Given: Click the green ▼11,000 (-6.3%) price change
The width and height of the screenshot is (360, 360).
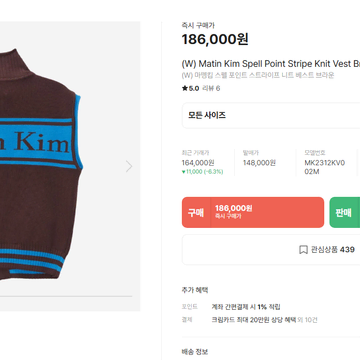Looking at the screenshot, I should click(x=202, y=172).
